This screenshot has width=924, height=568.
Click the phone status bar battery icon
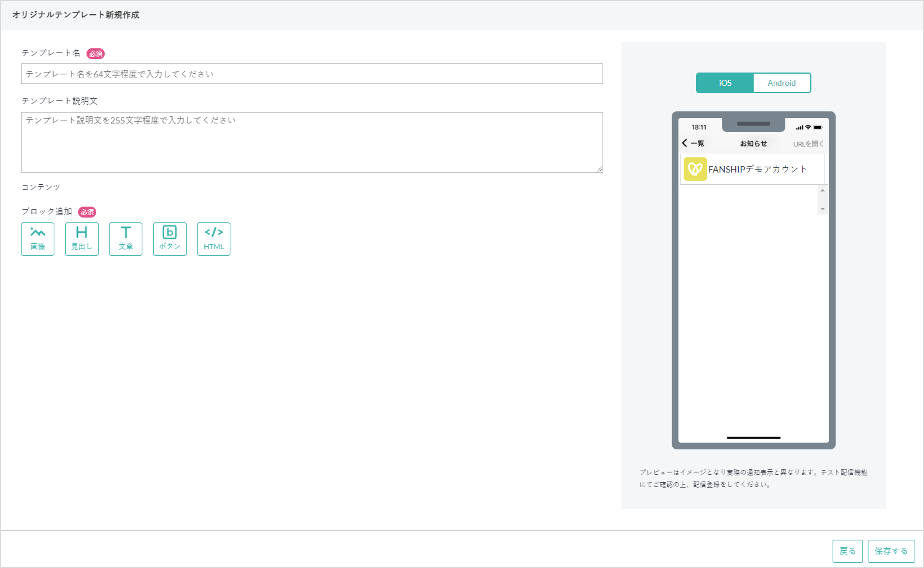click(x=818, y=127)
